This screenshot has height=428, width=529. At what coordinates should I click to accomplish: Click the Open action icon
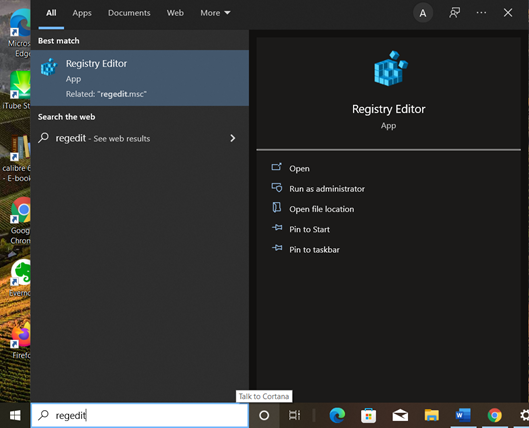(277, 167)
